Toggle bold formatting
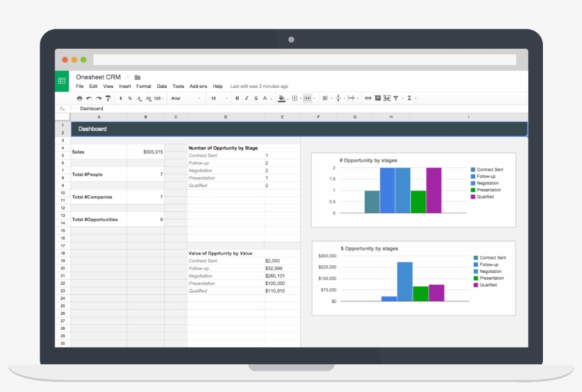Image resolution: width=582 pixels, height=392 pixels. [237, 99]
